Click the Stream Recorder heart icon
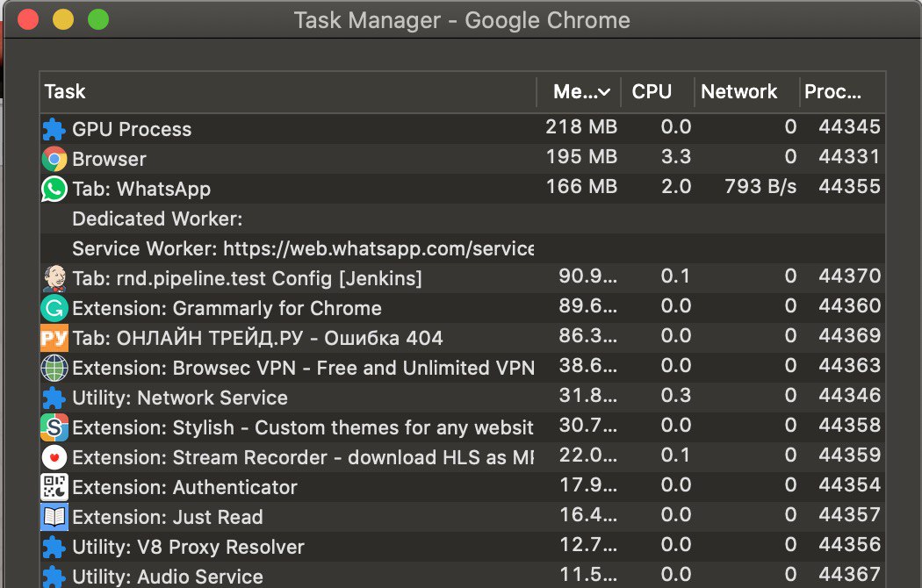 [x=54, y=457]
